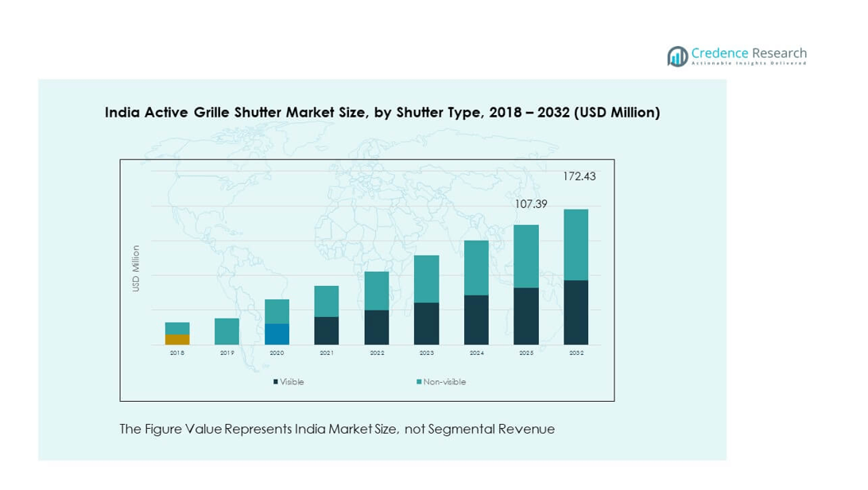The height and width of the screenshot is (490, 868).
Task: Click the Visible legend square marker
Action: pyautogui.click(x=276, y=382)
